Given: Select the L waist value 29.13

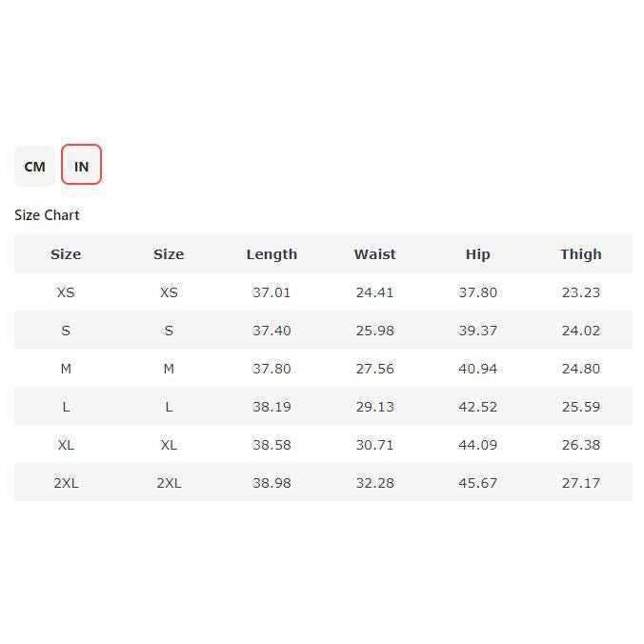Looking at the screenshot, I should [374, 407].
